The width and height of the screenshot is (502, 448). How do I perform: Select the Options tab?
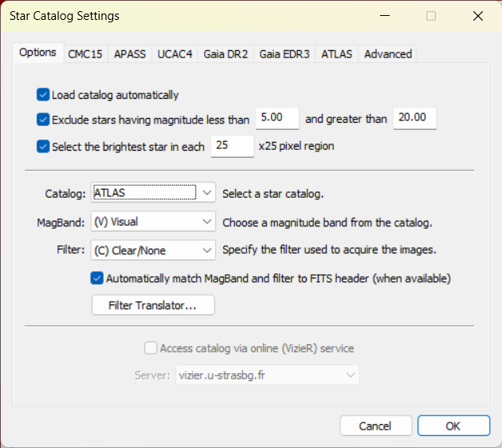37,53
